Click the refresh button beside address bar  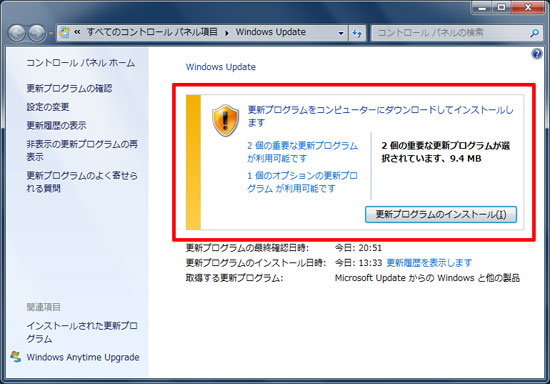coord(357,33)
